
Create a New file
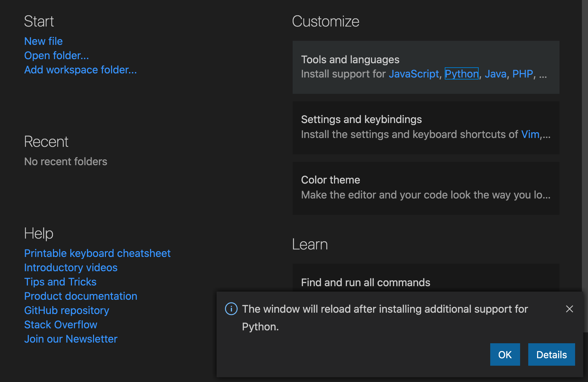pos(43,41)
